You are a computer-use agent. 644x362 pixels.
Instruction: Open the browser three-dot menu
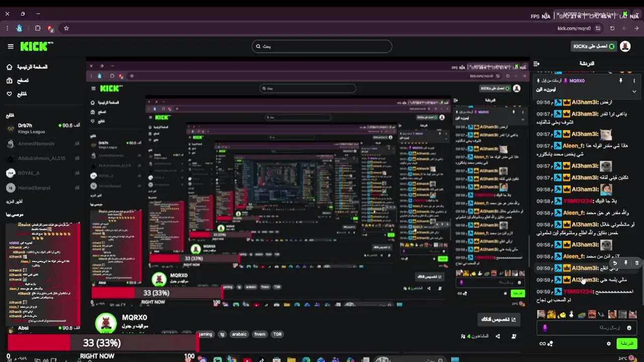click(7, 29)
